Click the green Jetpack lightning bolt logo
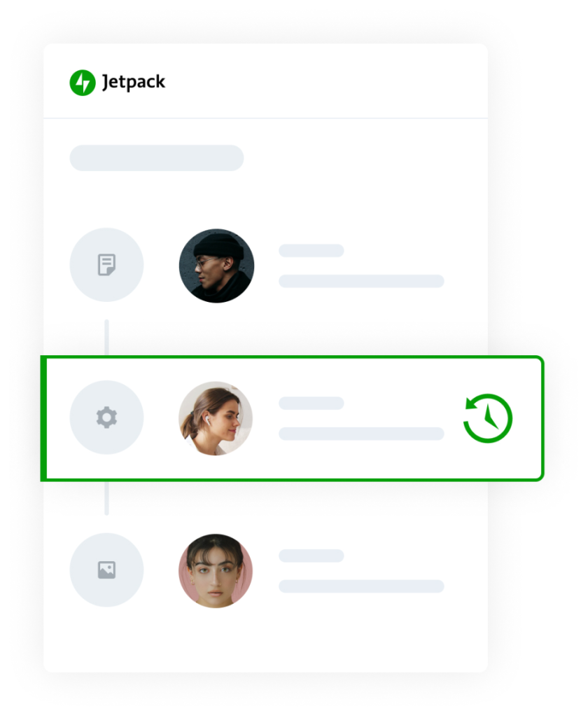This screenshot has height=716, width=588. click(82, 83)
